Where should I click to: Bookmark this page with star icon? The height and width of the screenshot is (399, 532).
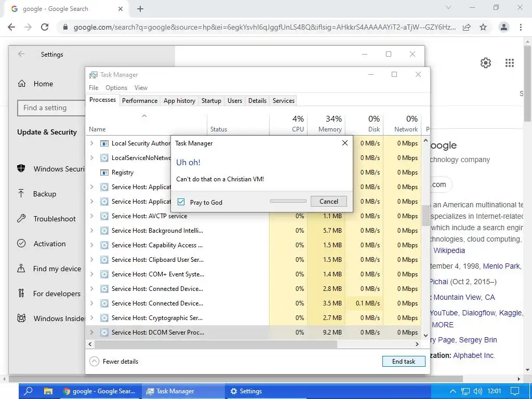pyautogui.click(x=483, y=27)
